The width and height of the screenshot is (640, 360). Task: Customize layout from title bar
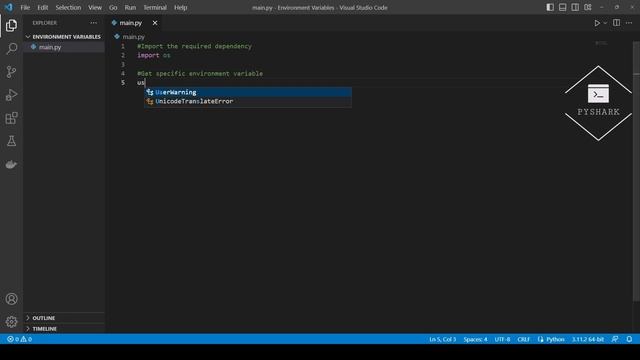point(587,7)
